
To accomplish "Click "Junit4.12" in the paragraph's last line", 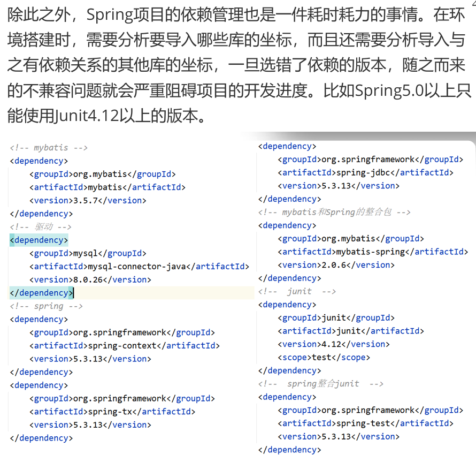I will click(x=86, y=116).
